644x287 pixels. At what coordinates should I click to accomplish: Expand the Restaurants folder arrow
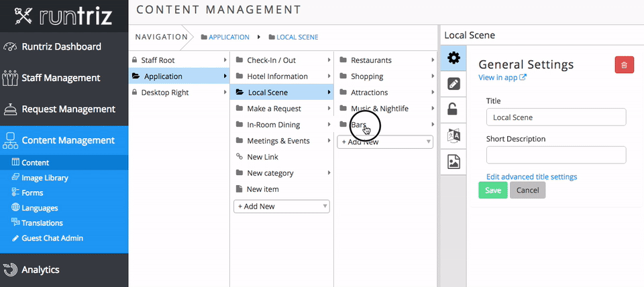tap(433, 60)
